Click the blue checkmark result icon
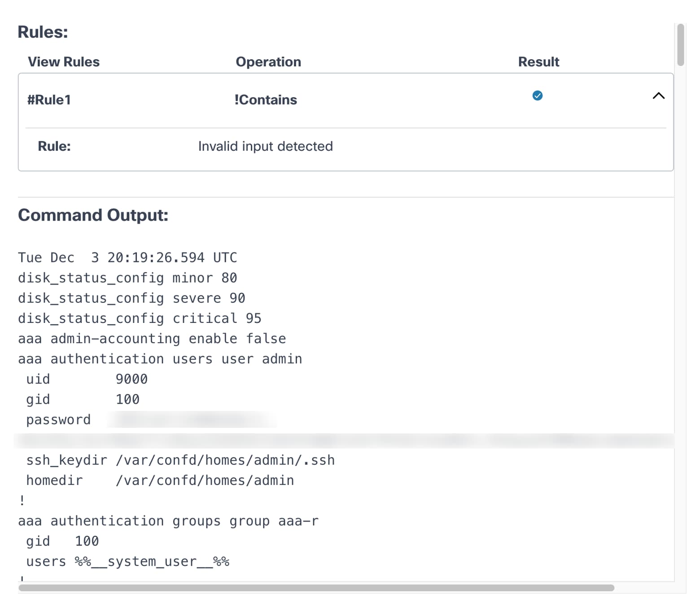This screenshot has height=601, width=700. 537,96
